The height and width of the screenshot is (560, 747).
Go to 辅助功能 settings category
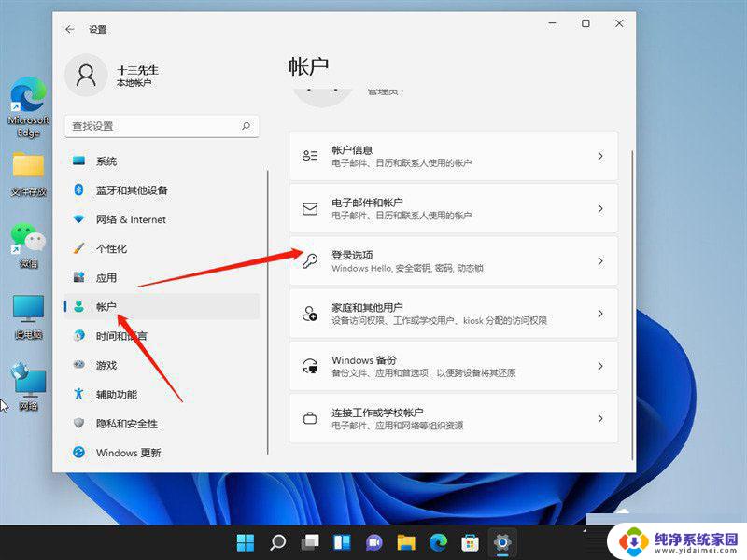(x=162, y=394)
